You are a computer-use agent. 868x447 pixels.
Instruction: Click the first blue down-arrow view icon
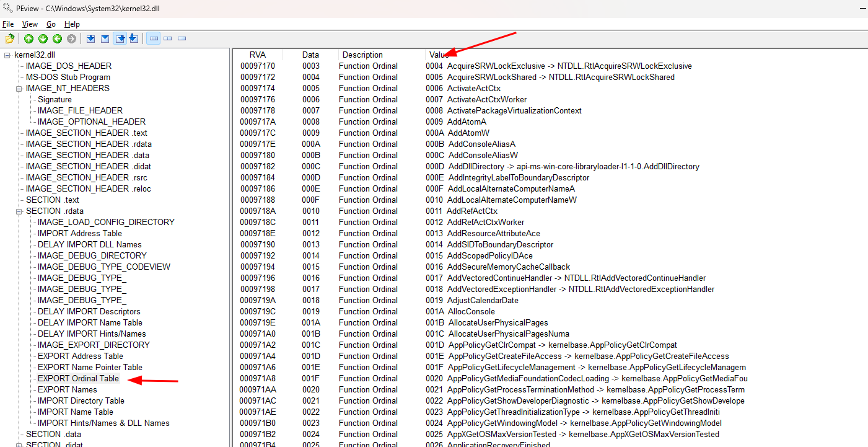(x=90, y=39)
